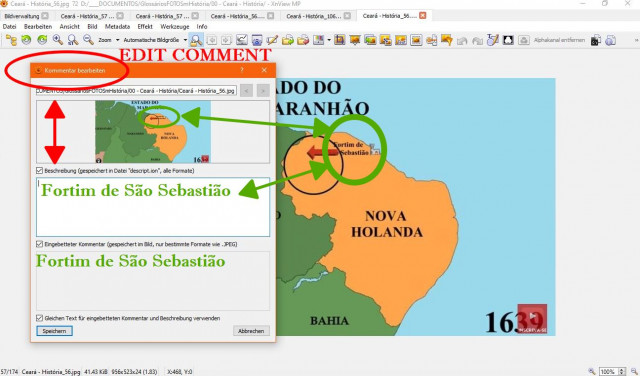Click the zoom out magnifier icon
The width and height of the screenshot is (640, 376).
coord(88,40)
